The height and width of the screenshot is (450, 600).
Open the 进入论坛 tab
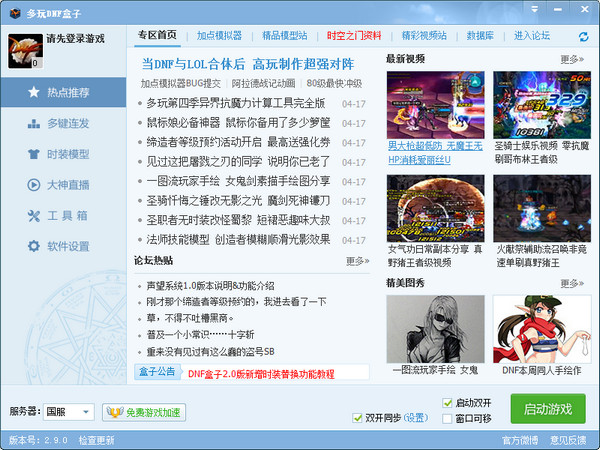pyautogui.click(x=532, y=36)
